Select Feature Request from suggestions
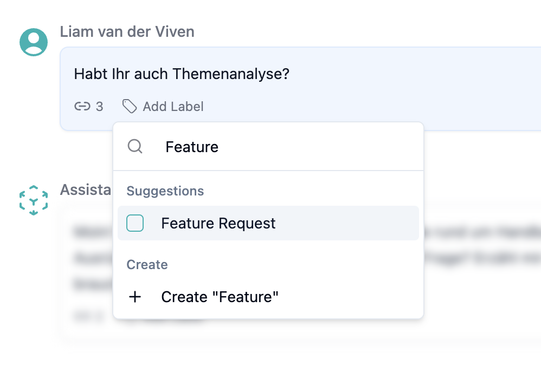 [x=217, y=223]
